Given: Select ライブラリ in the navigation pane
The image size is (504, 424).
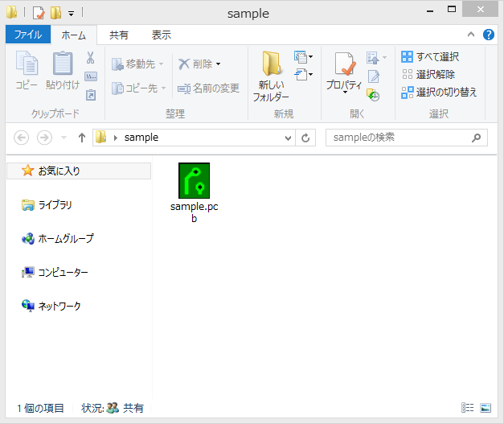Looking at the screenshot, I should pyautogui.click(x=47, y=204).
